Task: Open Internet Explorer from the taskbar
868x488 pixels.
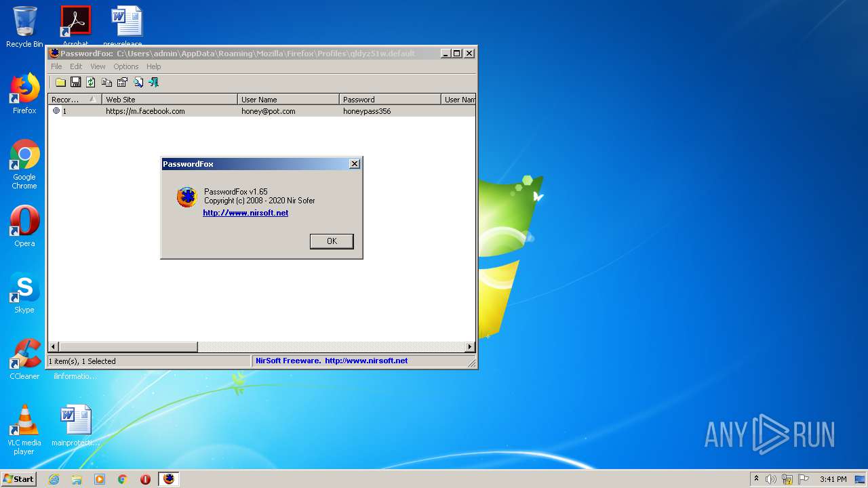Action: [54, 479]
